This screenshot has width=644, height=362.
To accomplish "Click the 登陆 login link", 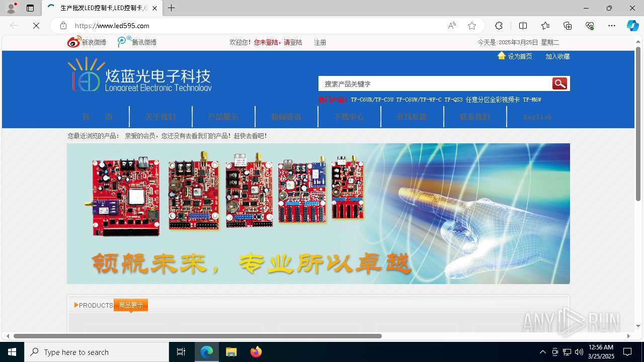I will tap(296, 42).
